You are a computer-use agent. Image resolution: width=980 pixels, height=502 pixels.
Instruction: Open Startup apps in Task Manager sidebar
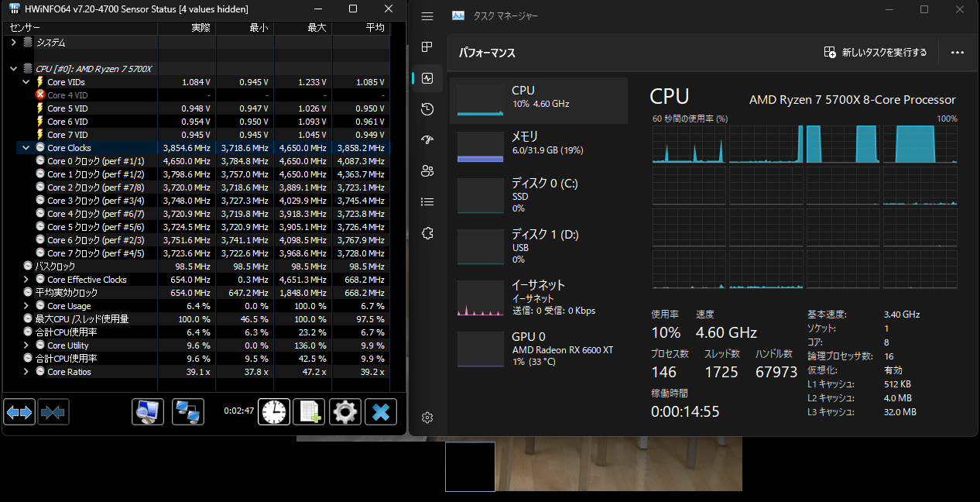click(427, 139)
